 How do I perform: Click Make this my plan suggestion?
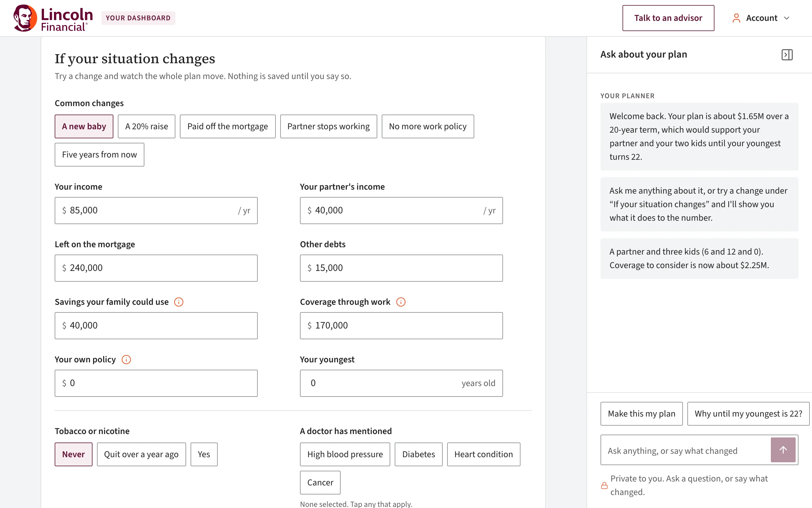pos(641,413)
